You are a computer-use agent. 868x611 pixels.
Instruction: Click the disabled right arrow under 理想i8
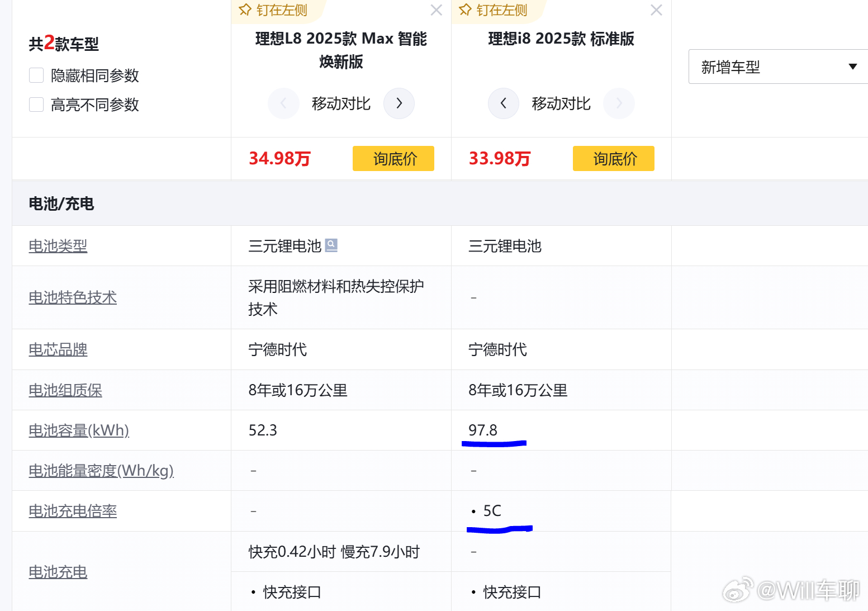619,103
